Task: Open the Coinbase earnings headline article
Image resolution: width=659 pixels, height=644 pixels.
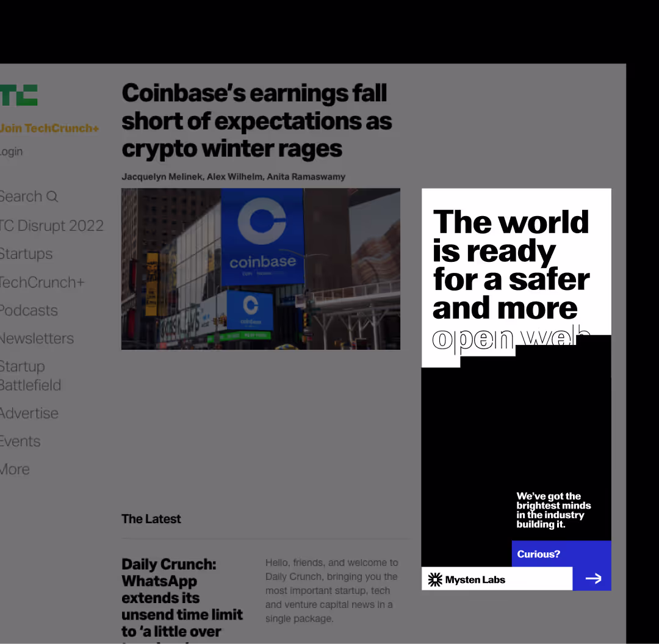Action: click(256, 121)
